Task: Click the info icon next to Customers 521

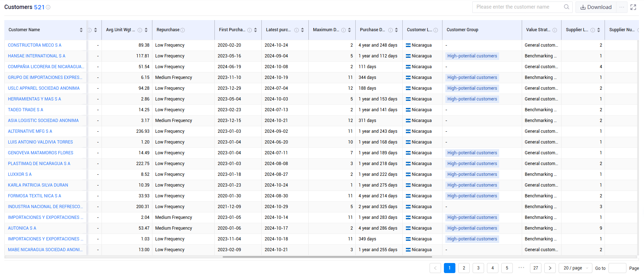Action: coord(48,7)
